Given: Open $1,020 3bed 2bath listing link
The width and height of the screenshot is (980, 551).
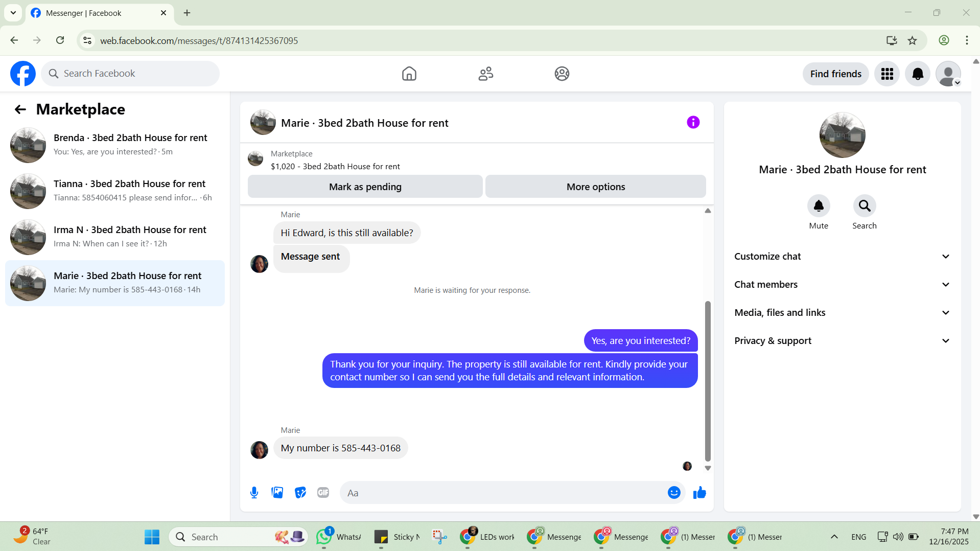Looking at the screenshot, I should pyautogui.click(x=335, y=167).
